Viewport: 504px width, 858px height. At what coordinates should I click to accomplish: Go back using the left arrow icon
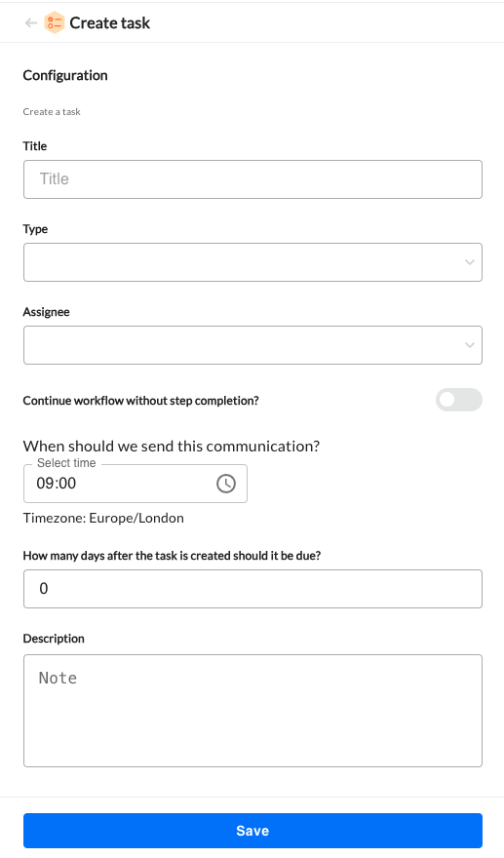[30, 22]
